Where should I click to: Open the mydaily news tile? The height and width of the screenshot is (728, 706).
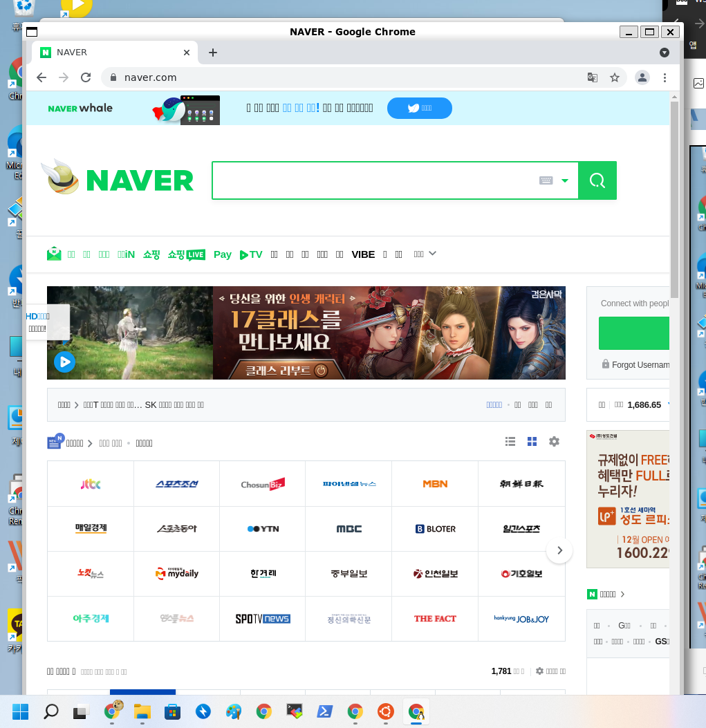[176, 574]
